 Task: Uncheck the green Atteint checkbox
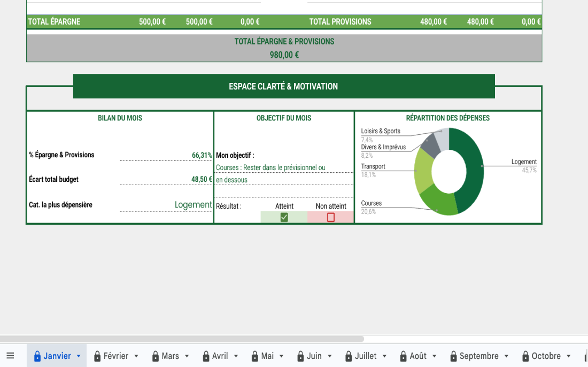284,217
